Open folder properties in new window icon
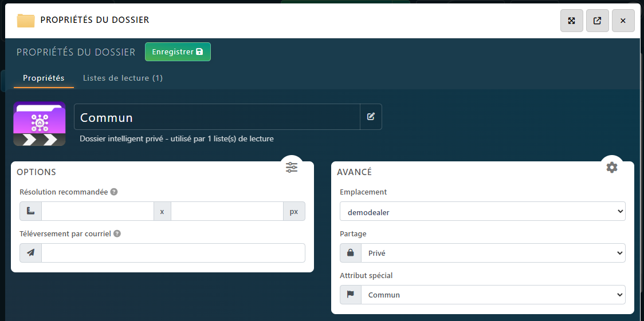The width and height of the screenshot is (644, 321). coord(597,21)
